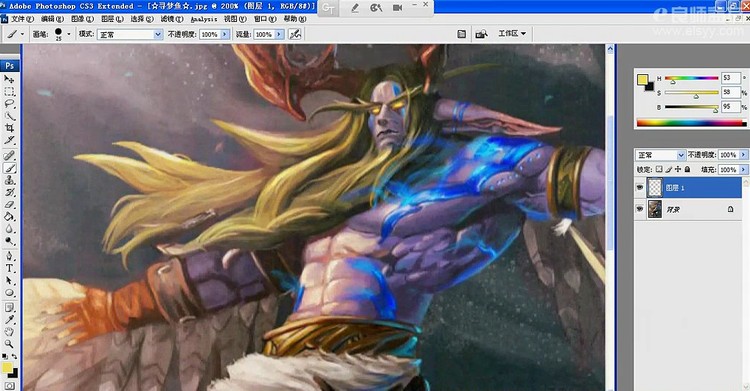Select the Rectangular Marquee tool

(x=9, y=91)
